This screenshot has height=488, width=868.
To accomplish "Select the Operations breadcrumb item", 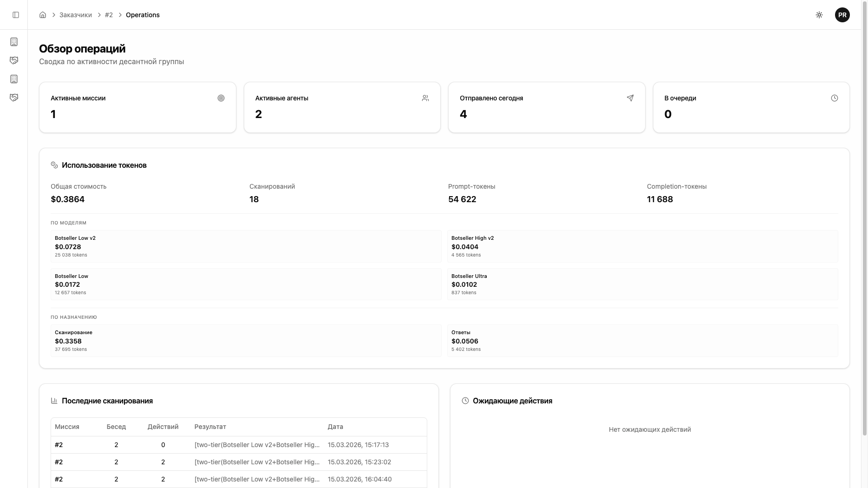I will point(143,15).
